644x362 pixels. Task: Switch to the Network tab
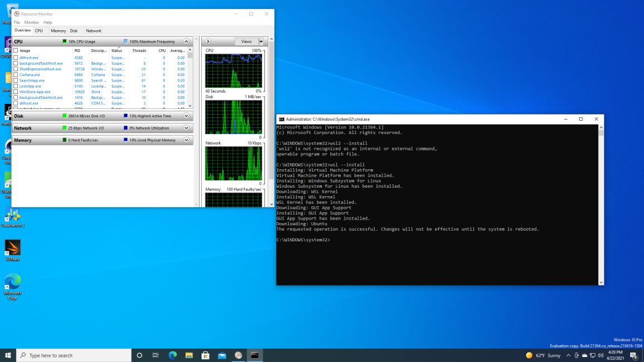click(x=94, y=31)
